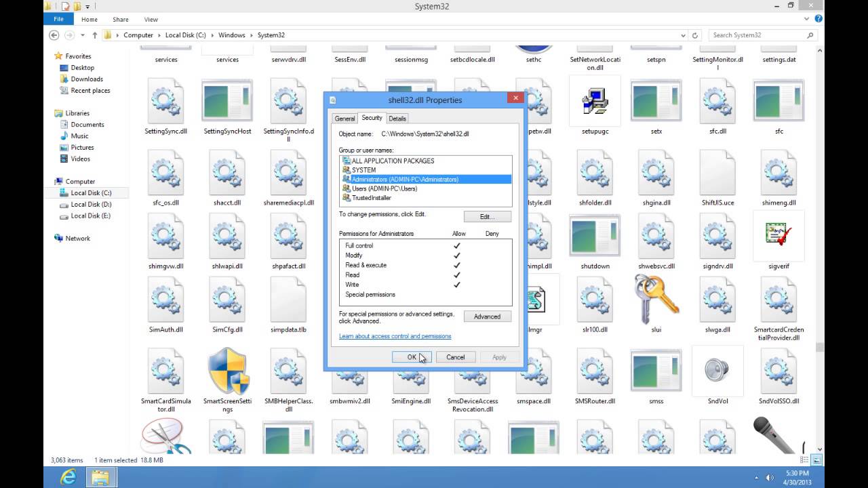Click the Snipping Tool scissors icon
The image size is (868, 488).
(165, 437)
